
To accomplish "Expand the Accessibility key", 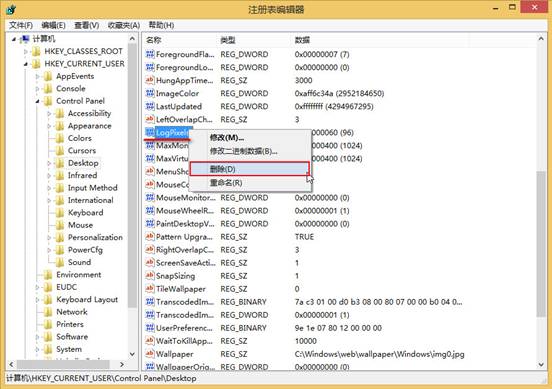I will pos(49,113).
